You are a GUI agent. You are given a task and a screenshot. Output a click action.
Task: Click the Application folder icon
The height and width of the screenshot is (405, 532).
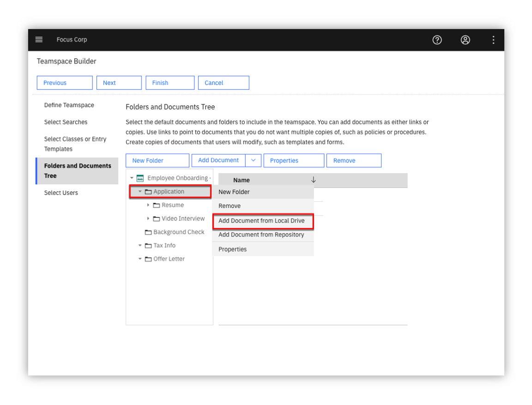(148, 192)
